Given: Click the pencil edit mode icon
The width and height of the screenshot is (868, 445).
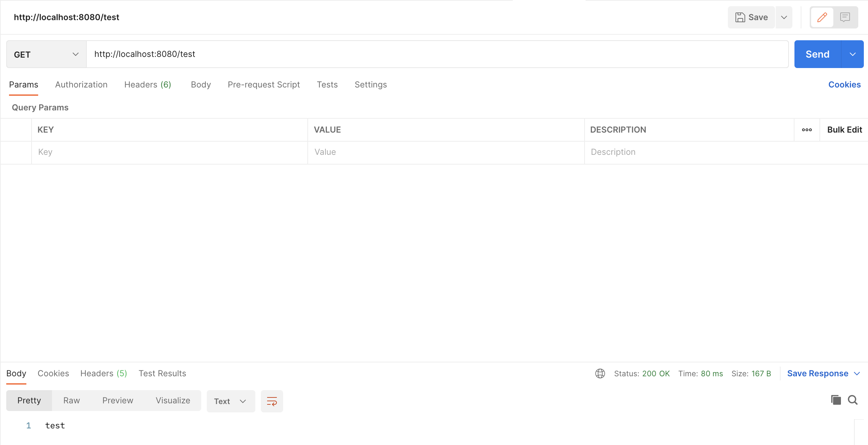Looking at the screenshot, I should click(x=822, y=17).
